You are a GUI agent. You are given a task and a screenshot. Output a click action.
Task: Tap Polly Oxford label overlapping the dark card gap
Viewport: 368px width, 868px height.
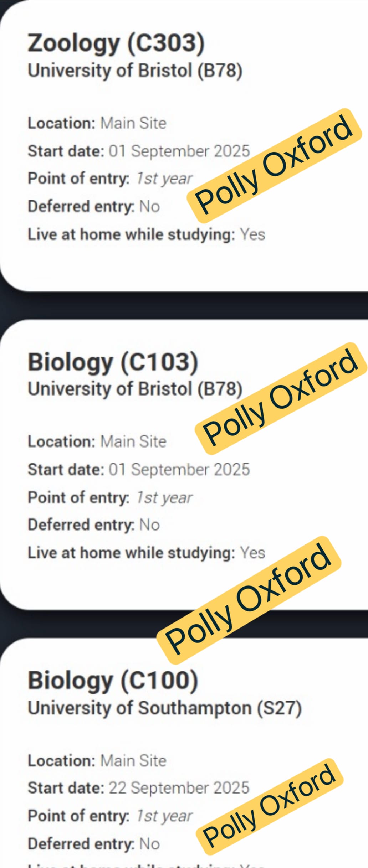249,600
